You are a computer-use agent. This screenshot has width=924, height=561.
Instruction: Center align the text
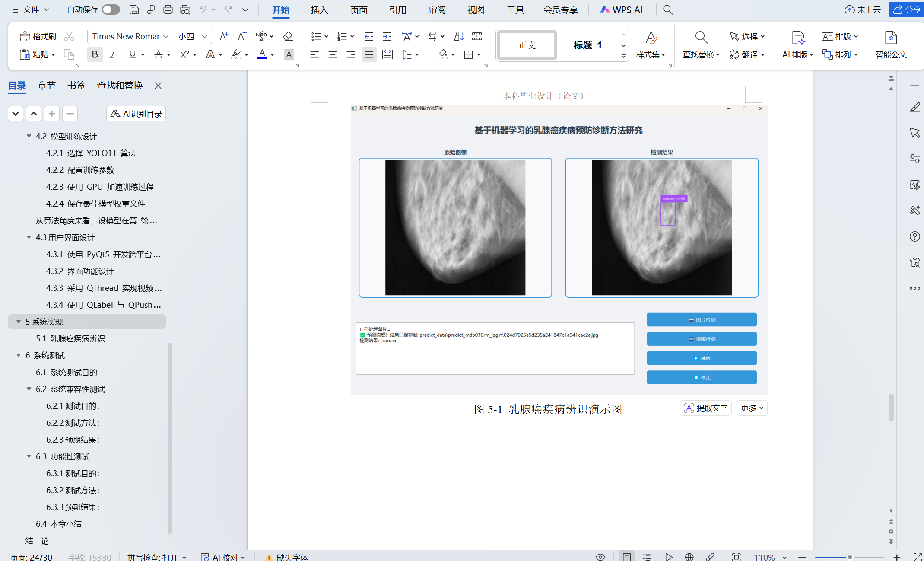point(333,55)
